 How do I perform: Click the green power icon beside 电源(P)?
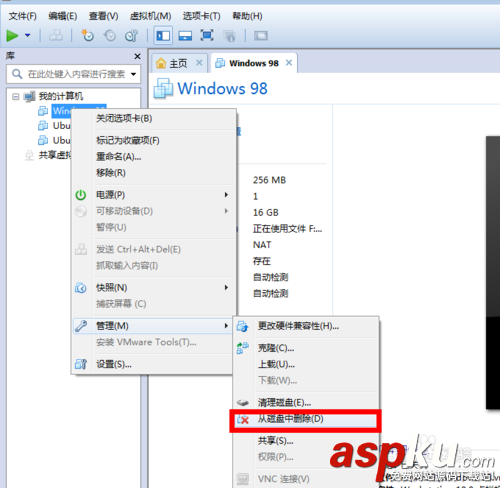coord(81,195)
